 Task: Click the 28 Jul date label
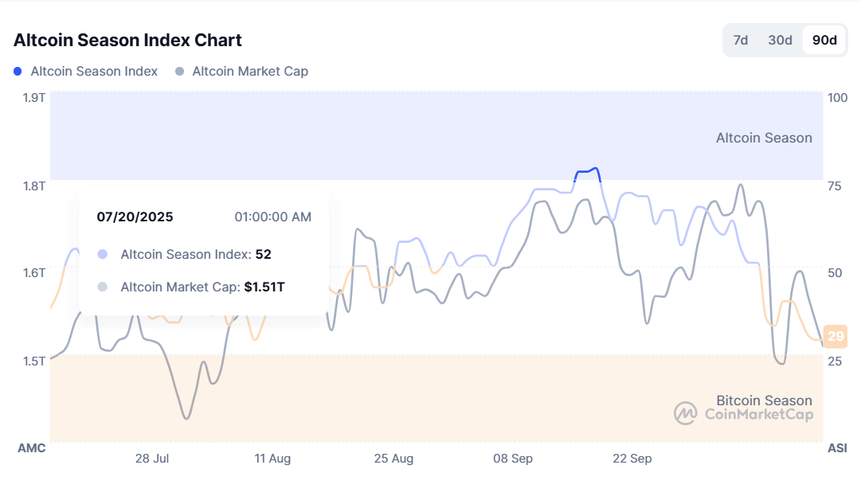point(152,459)
